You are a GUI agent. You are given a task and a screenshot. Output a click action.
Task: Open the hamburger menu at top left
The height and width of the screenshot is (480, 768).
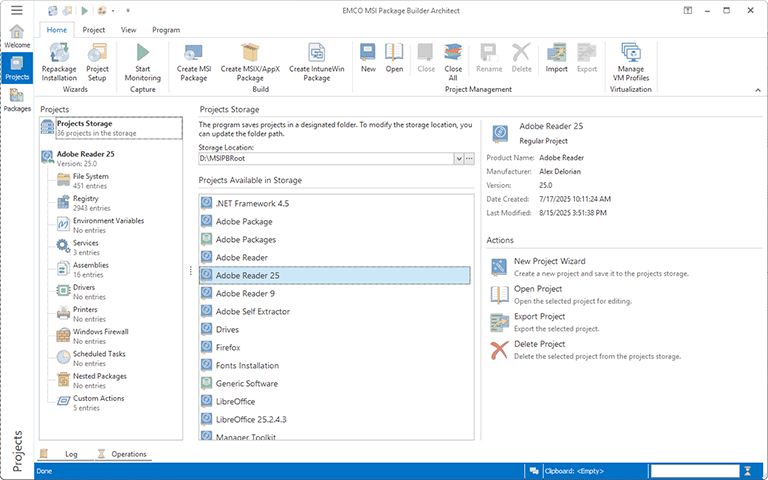pyautogui.click(x=17, y=10)
